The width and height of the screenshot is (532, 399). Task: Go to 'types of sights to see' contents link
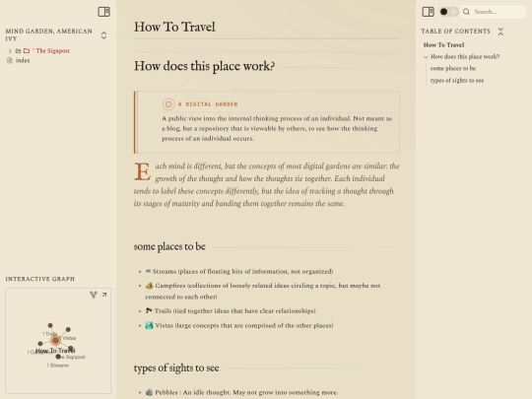pos(457,81)
